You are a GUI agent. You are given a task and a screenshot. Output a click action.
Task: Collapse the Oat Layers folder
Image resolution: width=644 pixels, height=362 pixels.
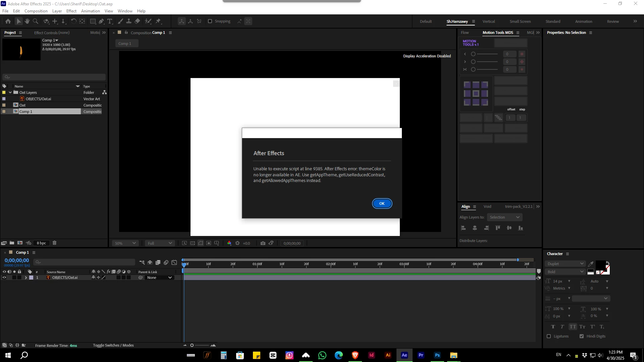[x=10, y=93]
